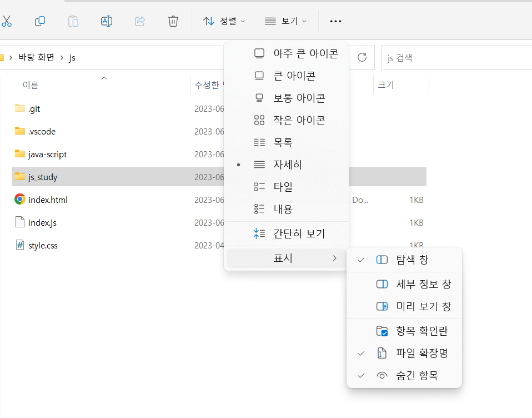Toggle 미리 보기 창 preview pane
The image size is (532, 418).
click(x=404, y=306)
